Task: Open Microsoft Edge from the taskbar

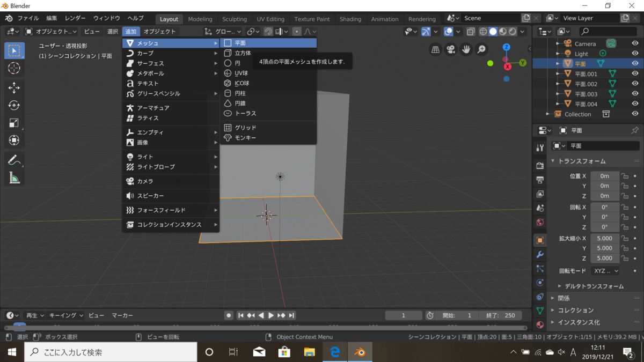Action: (x=335, y=352)
